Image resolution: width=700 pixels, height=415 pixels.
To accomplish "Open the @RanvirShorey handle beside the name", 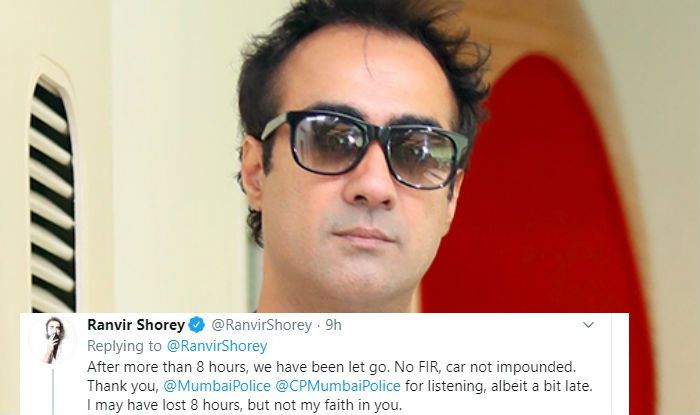I will point(261,325).
